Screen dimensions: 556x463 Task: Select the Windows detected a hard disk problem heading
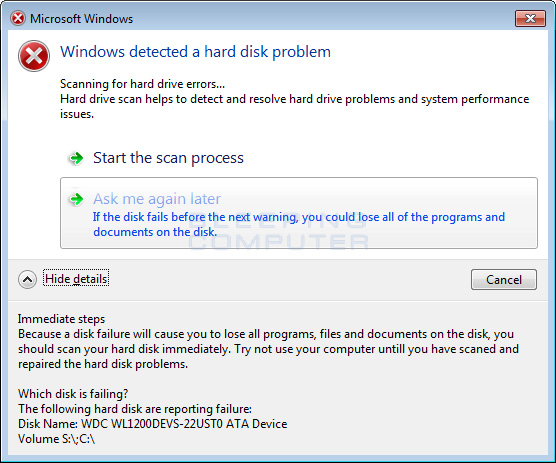click(x=195, y=52)
